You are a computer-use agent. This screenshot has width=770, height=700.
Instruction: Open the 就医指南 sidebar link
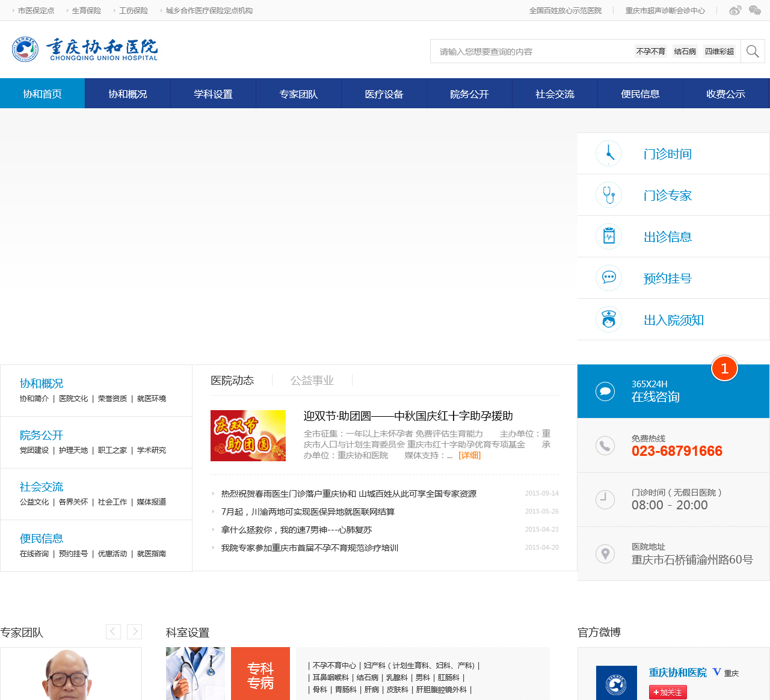(x=152, y=554)
